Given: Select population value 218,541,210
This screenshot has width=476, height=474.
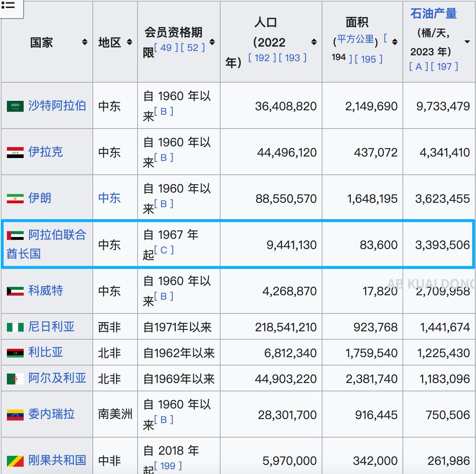Looking at the screenshot, I should (286, 327).
